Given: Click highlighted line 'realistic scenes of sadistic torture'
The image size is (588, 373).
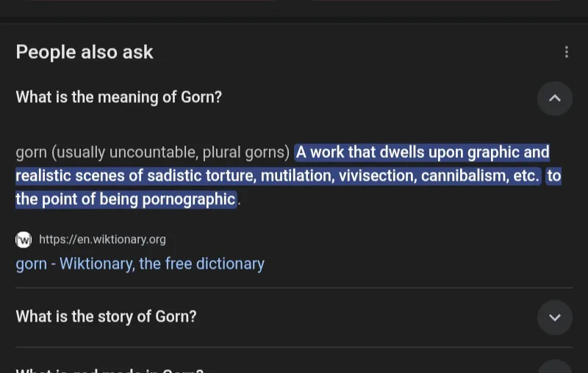Looking at the screenshot, I should click(136, 175).
